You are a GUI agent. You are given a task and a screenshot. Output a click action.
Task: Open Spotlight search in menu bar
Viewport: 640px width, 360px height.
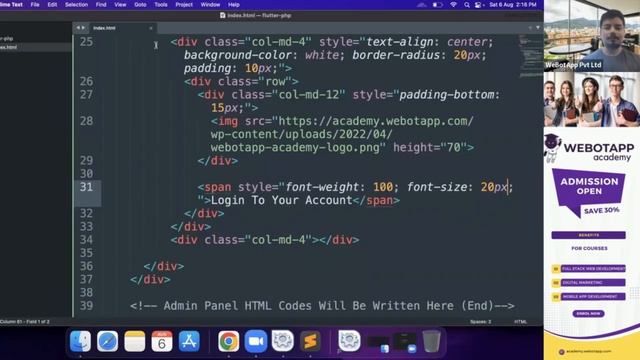coord(467,5)
